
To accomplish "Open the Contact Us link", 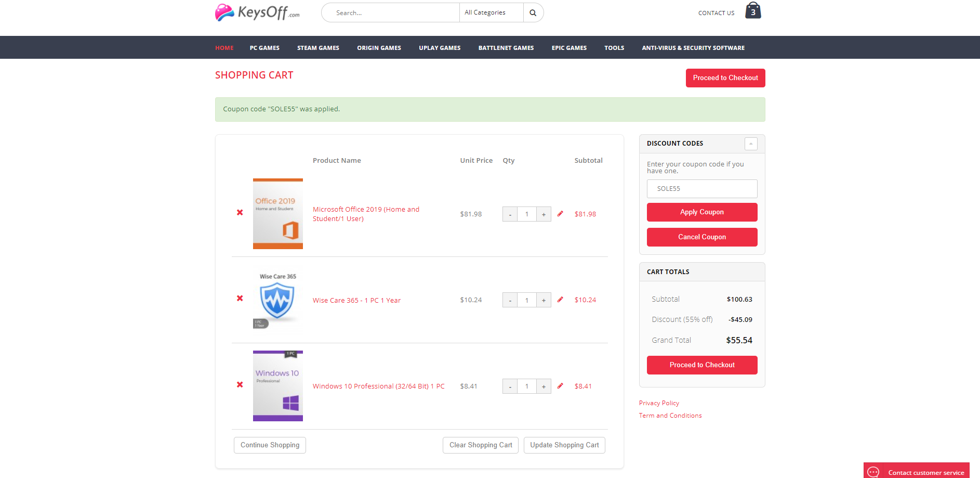I will [x=716, y=13].
